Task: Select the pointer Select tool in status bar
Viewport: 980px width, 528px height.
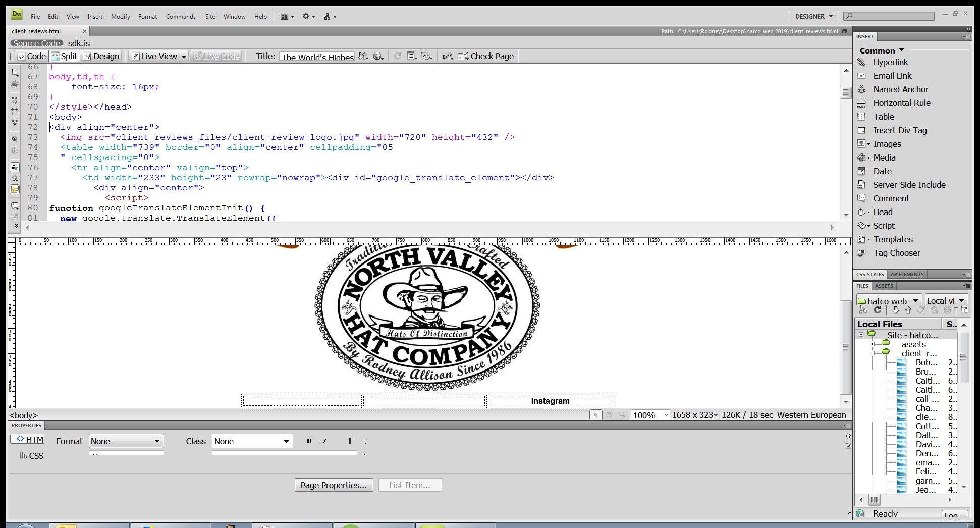Action: (x=595, y=415)
